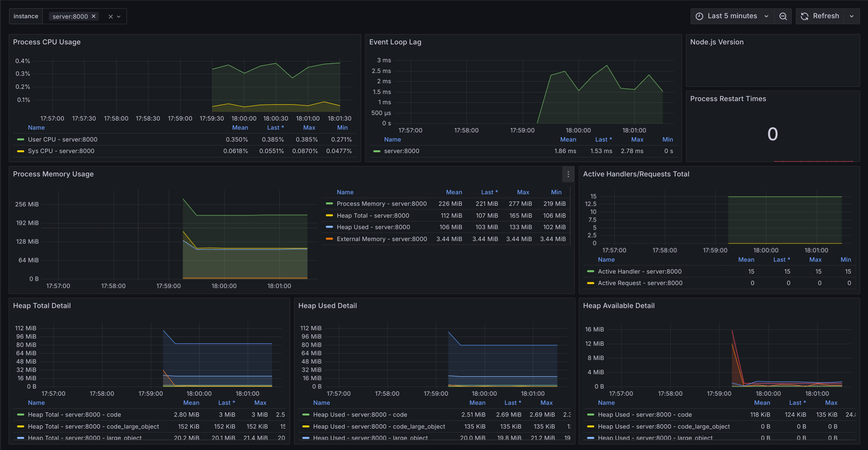The image size is (868, 450).
Task: Click the Refresh dashboard button
Action: 820,16
